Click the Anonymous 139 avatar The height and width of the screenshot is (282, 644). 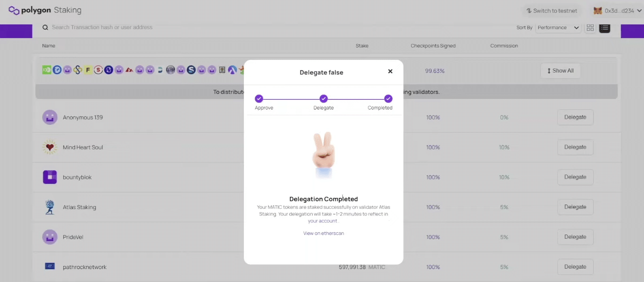[50, 117]
